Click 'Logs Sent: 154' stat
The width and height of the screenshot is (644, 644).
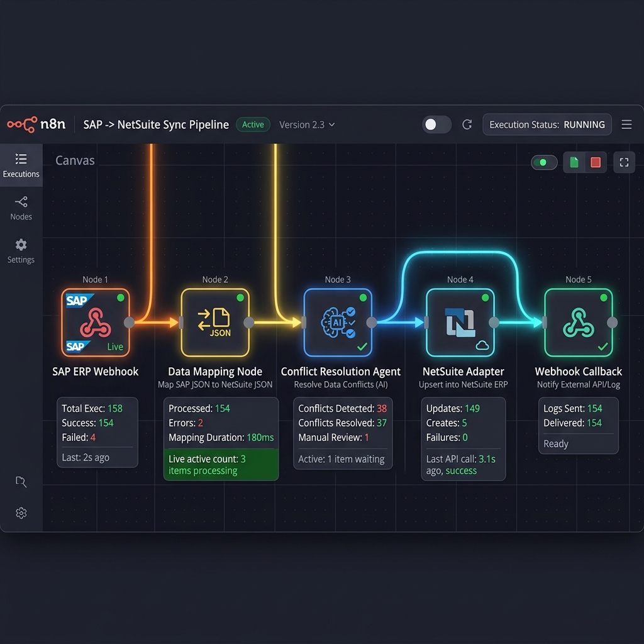point(572,408)
